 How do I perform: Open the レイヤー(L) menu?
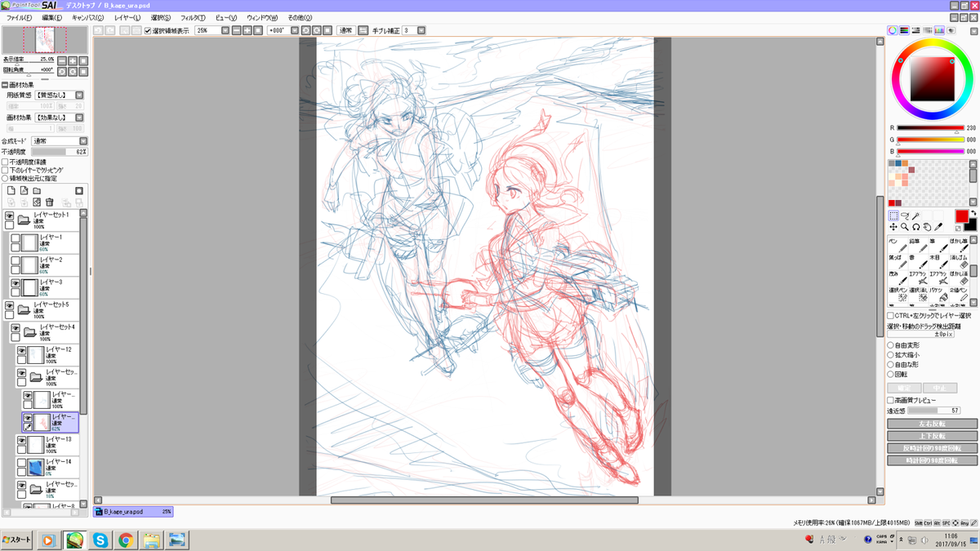[x=127, y=16]
